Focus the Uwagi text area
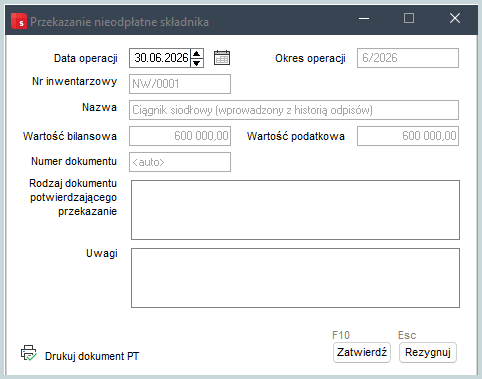This screenshot has width=482, height=379. coord(295,278)
